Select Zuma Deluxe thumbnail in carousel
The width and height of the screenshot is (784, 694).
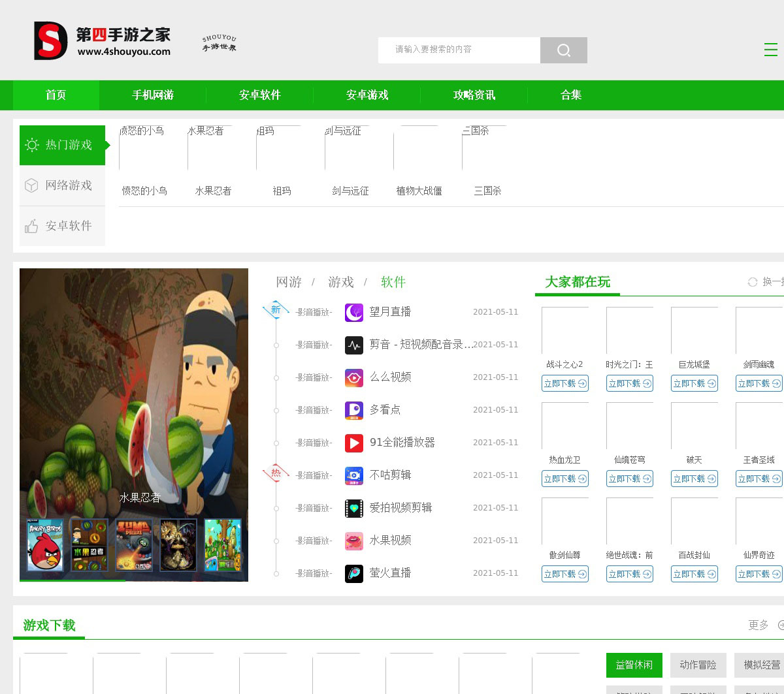click(134, 545)
